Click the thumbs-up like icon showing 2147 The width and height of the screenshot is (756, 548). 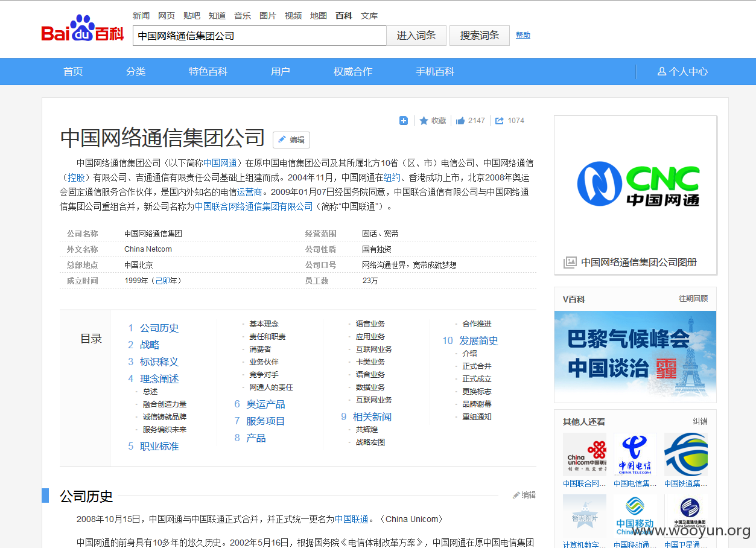(460, 121)
